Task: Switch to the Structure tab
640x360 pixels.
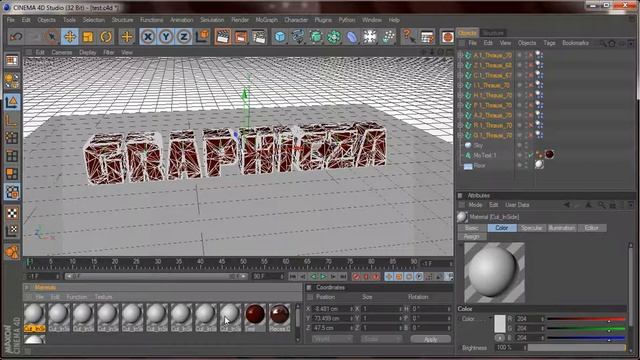Action: pos(493,33)
